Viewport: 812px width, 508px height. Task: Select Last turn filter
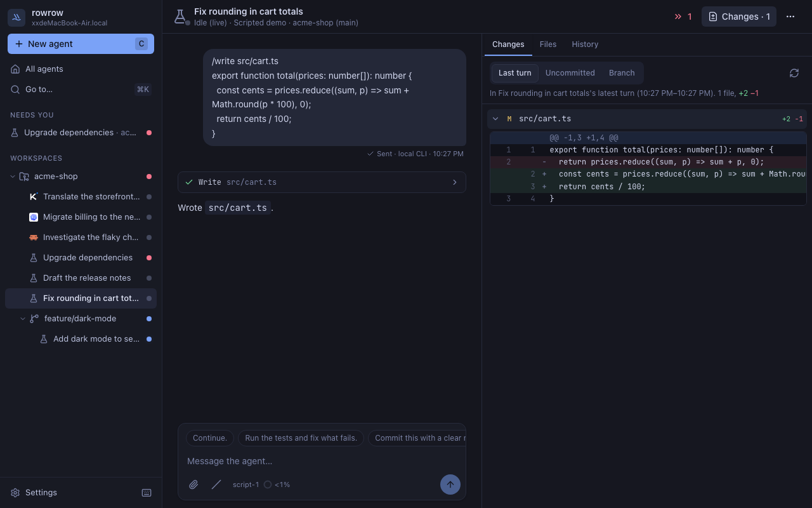click(515, 73)
